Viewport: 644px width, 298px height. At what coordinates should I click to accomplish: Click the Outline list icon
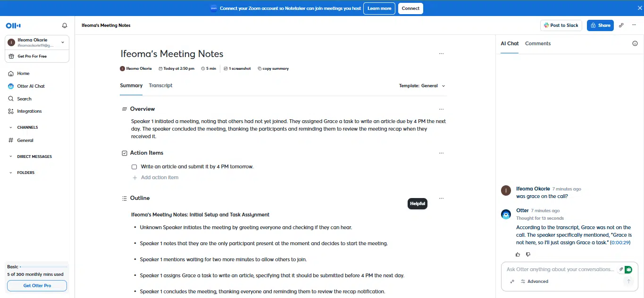pyautogui.click(x=125, y=199)
